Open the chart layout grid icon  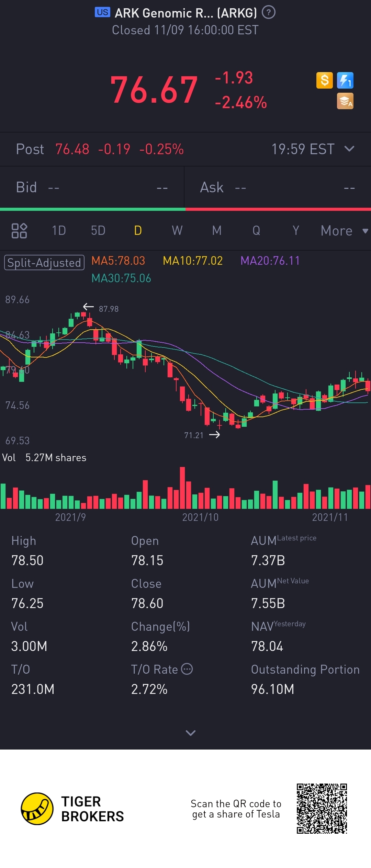click(19, 230)
